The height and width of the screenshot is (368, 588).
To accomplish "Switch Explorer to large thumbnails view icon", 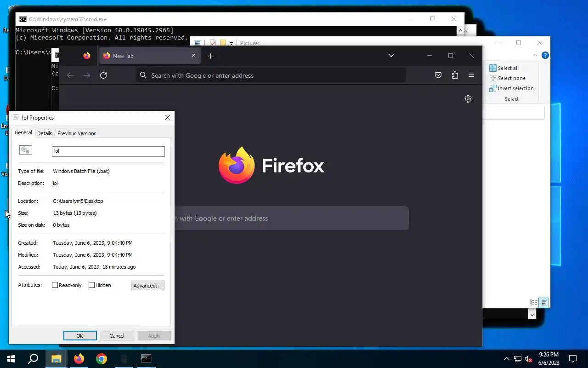I will (544, 303).
